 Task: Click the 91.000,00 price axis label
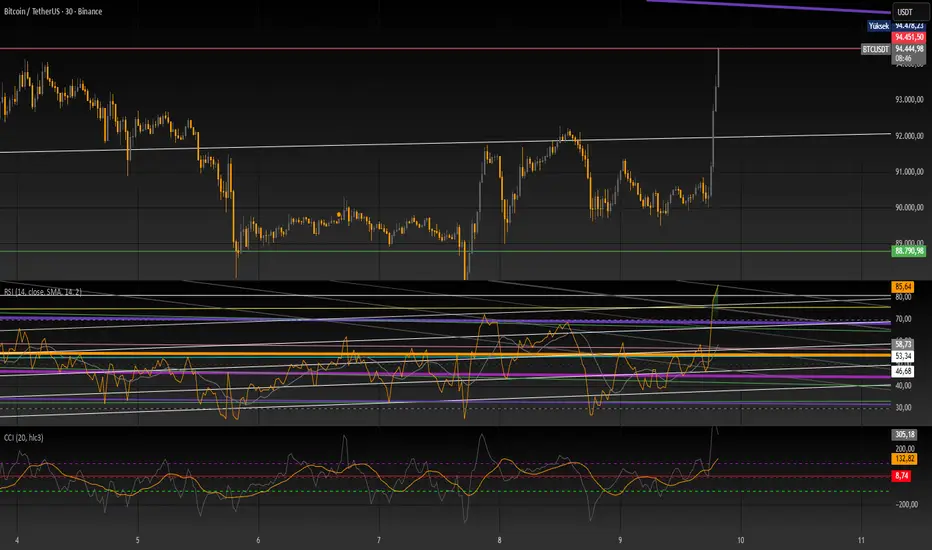[908, 172]
